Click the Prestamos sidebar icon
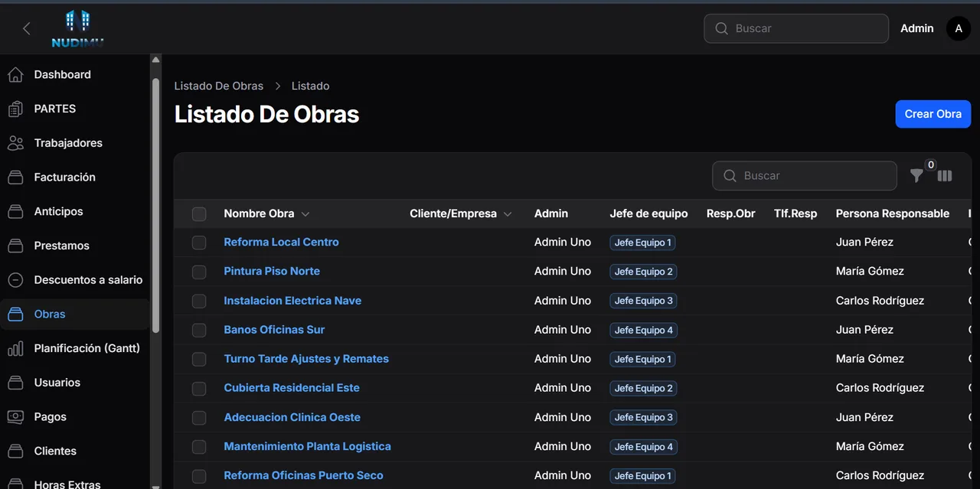 (15, 246)
